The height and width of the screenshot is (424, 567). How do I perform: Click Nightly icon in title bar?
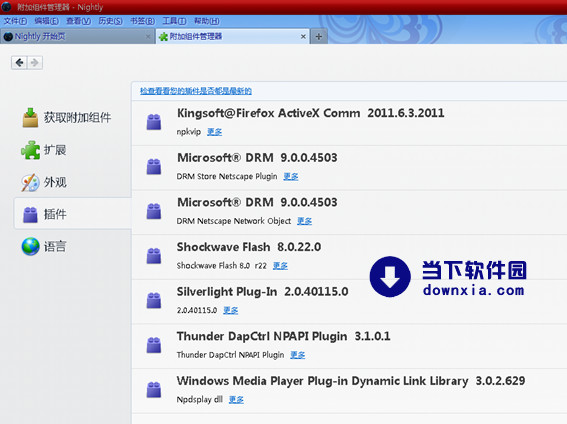click(7, 7)
